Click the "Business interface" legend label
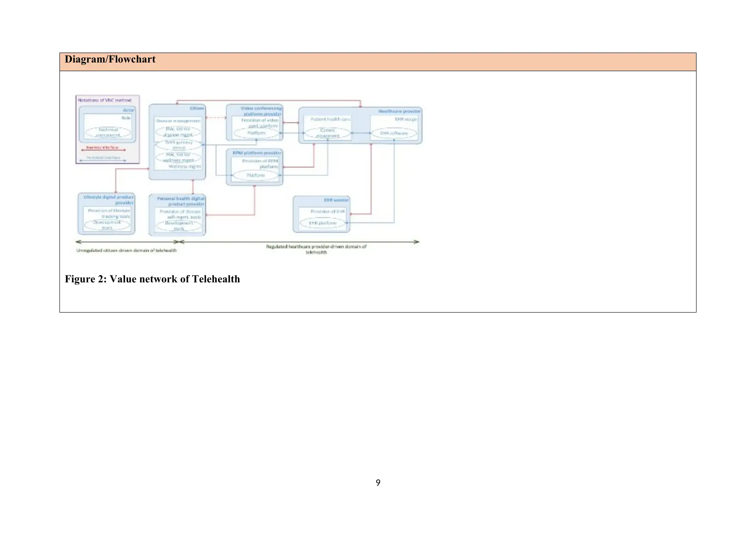The width and height of the screenshot is (756, 535). tap(102, 147)
